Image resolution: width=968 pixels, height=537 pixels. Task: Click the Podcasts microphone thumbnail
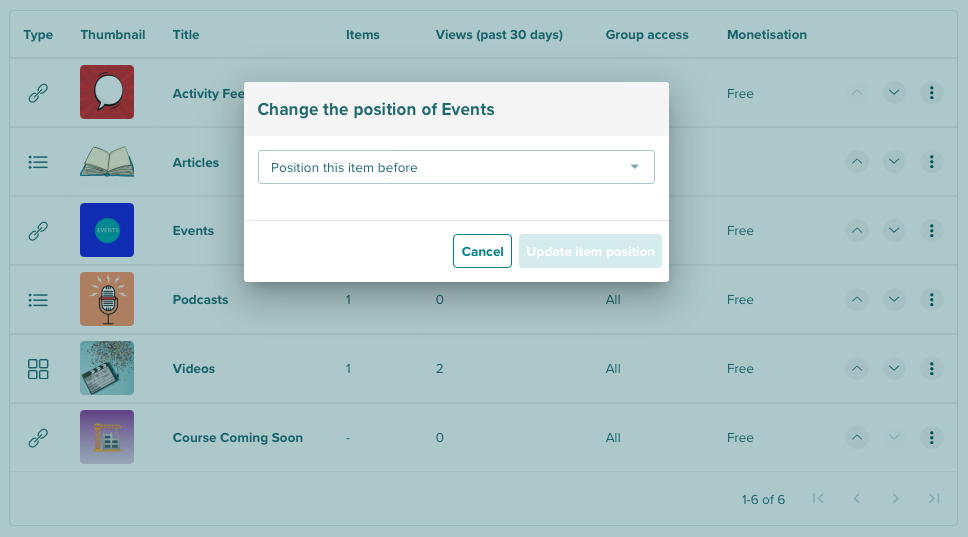coord(107,299)
